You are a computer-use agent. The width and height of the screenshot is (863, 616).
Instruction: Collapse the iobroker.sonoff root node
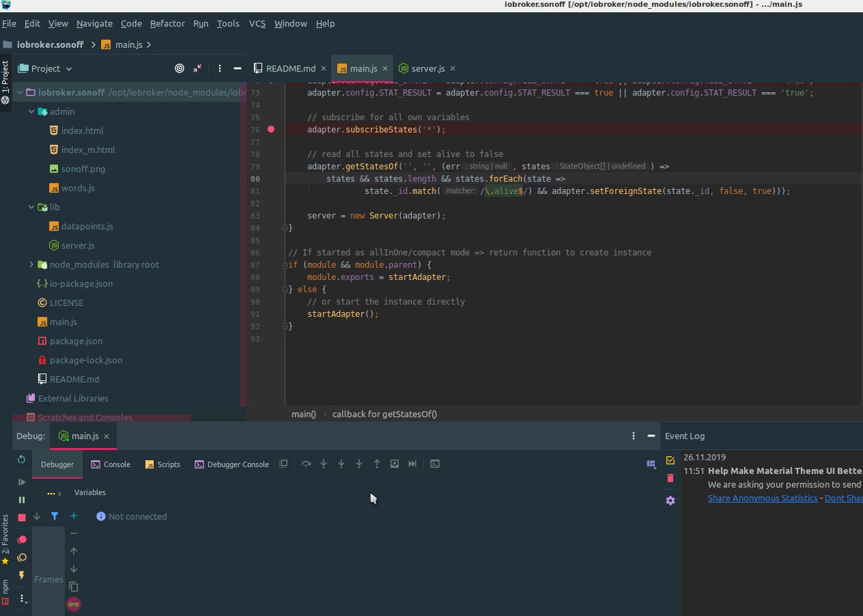[20, 92]
